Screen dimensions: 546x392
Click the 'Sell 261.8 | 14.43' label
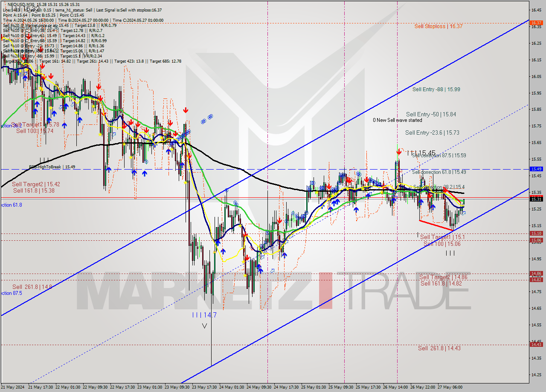pyautogui.click(x=439, y=348)
